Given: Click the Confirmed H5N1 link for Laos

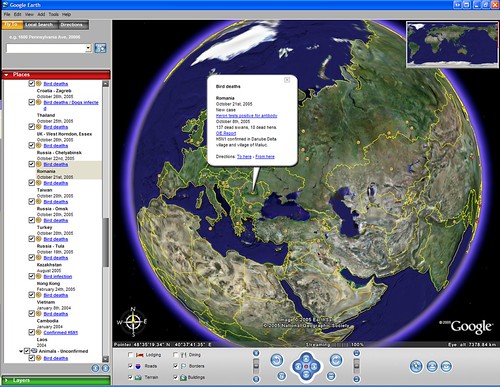Looking at the screenshot, I should pyautogui.click(x=60, y=332).
